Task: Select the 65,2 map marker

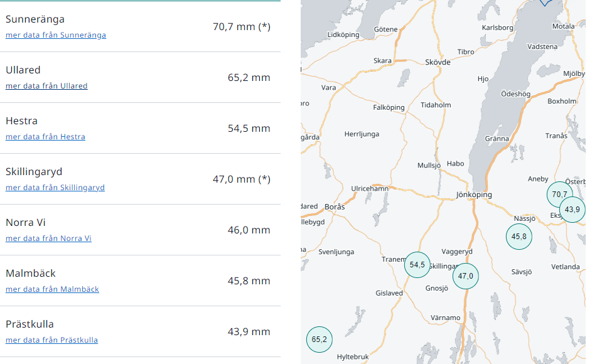Action: click(319, 340)
